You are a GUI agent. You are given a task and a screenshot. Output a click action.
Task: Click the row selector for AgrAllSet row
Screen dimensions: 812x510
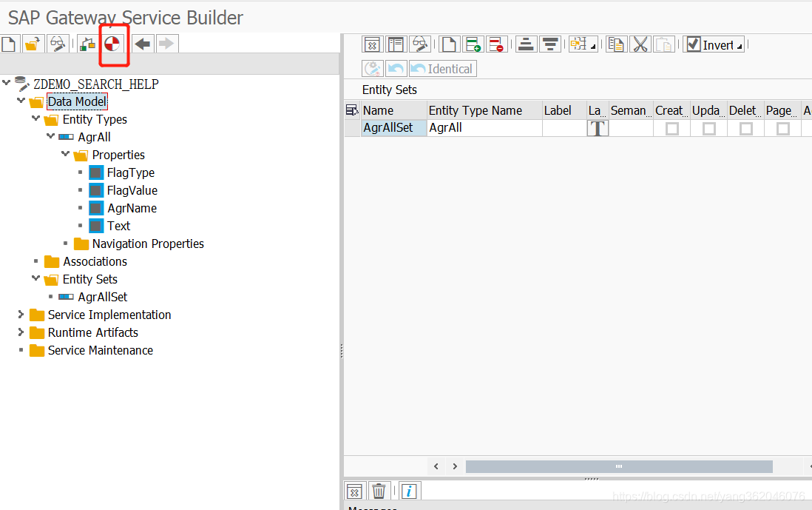[x=352, y=128]
